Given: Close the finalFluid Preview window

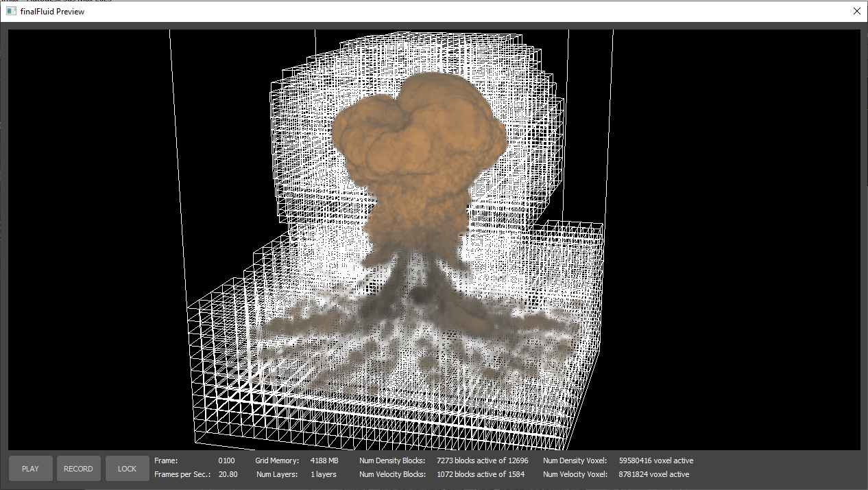Looking at the screenshot, I should (x=856, y=11).
